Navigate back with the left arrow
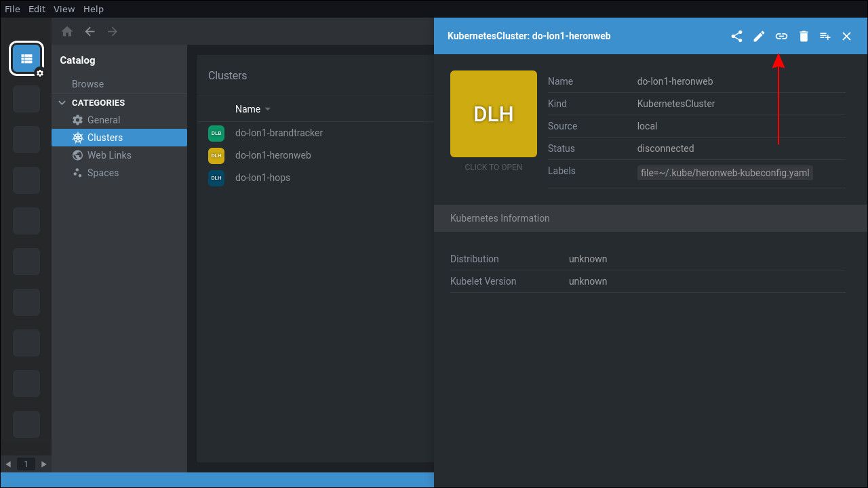The height and width of the screenshot is (488, 868). [90, 32]
